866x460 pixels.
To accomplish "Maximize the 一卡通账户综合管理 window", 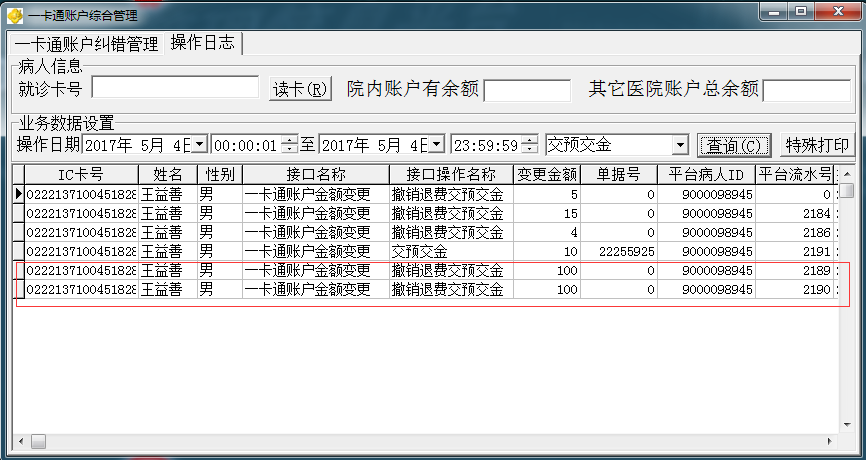I will pyautogui.click(x=800, y=11).
